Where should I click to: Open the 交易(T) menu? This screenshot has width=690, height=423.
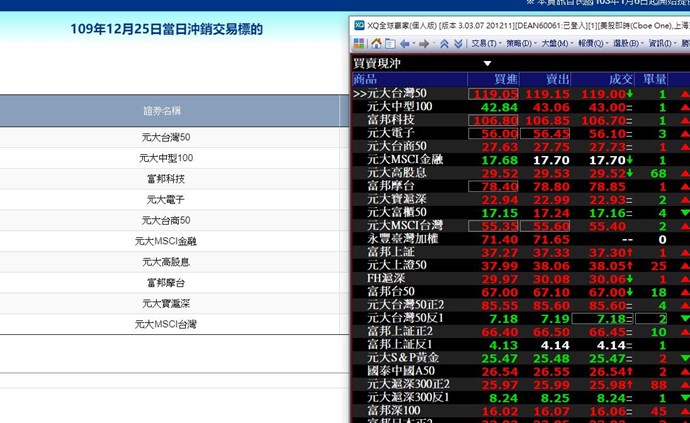point(486,43)
